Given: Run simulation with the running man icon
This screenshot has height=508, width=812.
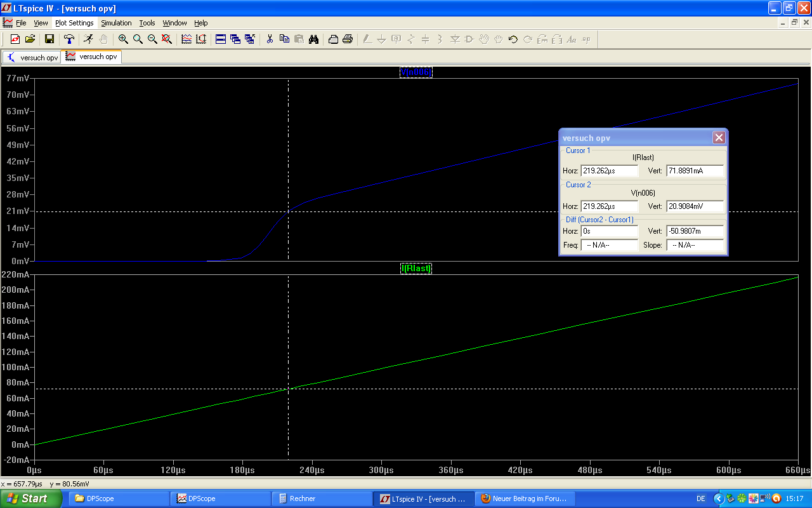Looking at the screenshot, I should pyautogui.click(x=88, y=39).
